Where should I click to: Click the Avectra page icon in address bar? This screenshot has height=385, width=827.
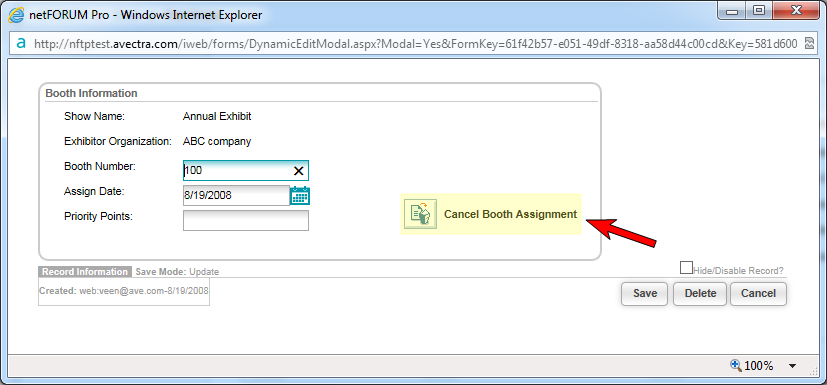pyautogui.click(x=21, y=43)
